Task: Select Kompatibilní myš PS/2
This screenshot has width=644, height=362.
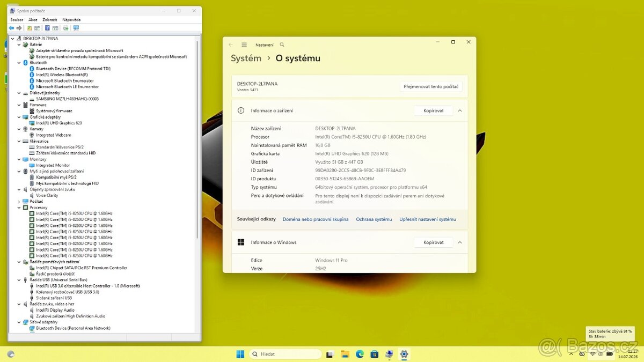Action: click(x=56, y=177)
